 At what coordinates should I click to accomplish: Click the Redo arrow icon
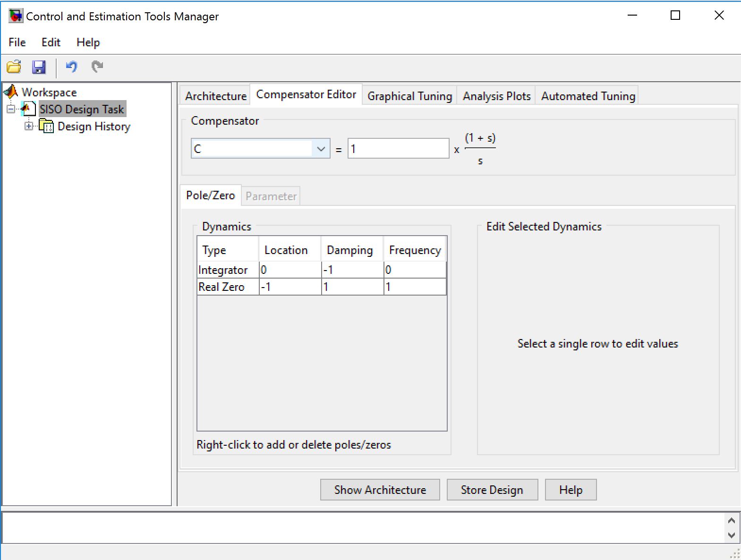97,67
